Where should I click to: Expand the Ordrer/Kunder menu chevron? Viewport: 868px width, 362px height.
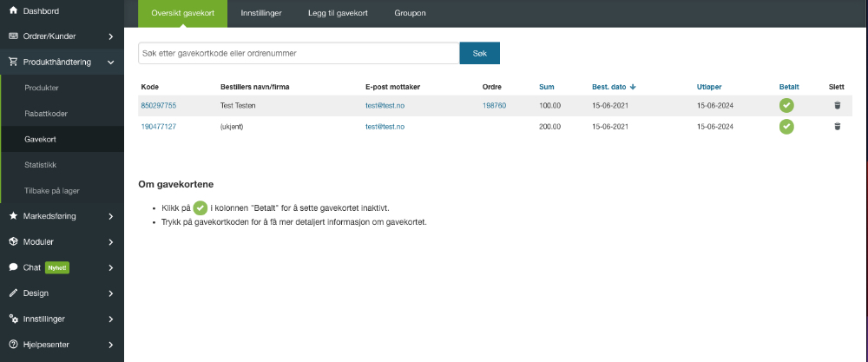pos(111,36)
